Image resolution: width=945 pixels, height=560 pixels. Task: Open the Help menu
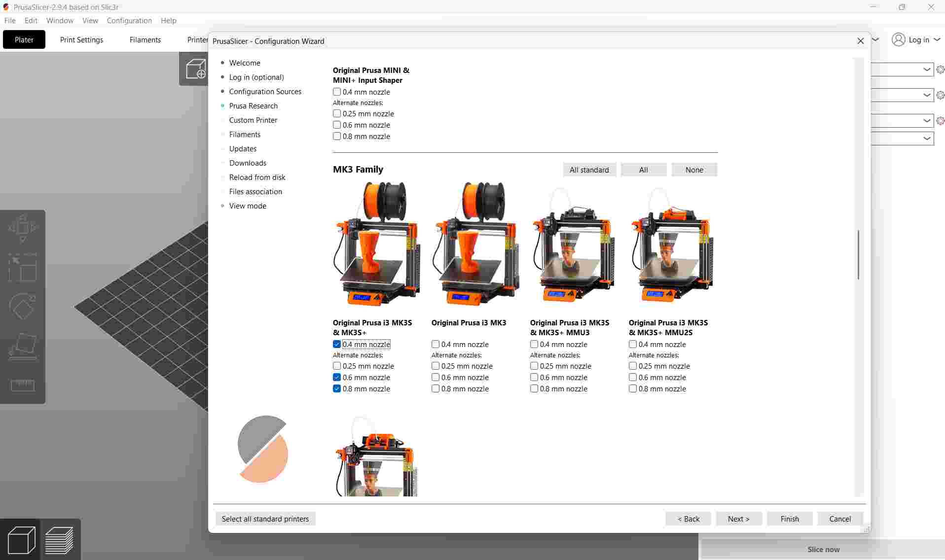169,21
